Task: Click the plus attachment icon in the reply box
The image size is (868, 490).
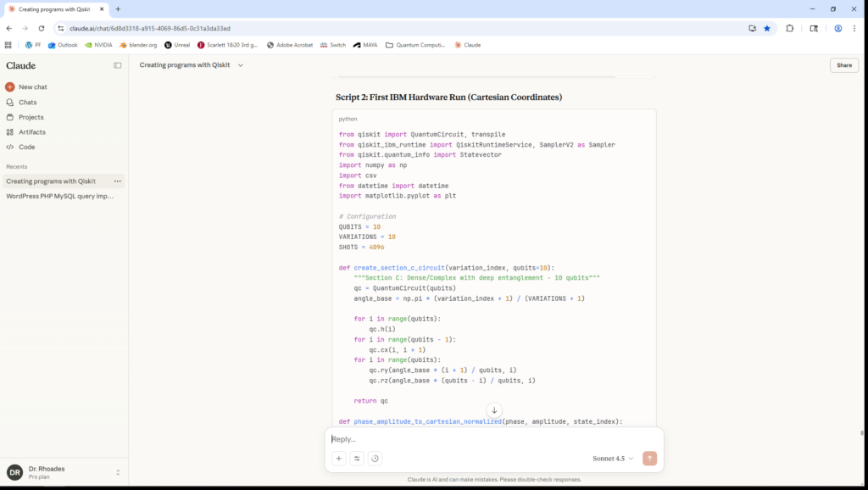Action: pos(339,458)
